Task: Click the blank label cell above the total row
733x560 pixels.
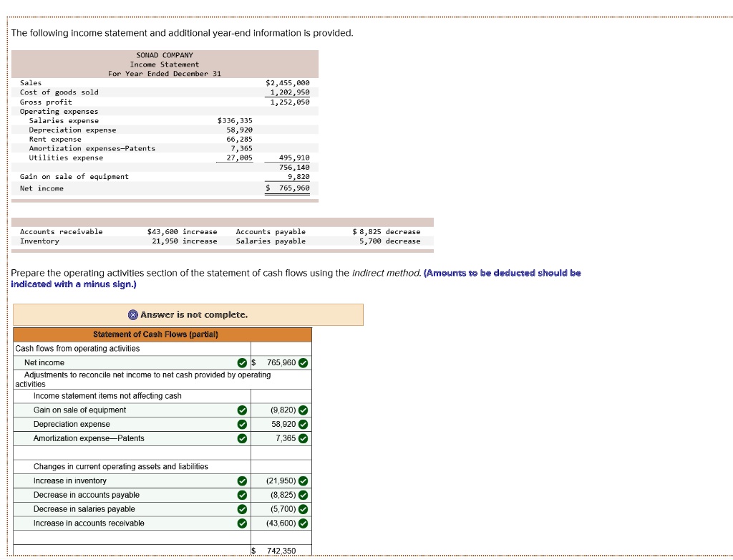Action: [132, 537]
